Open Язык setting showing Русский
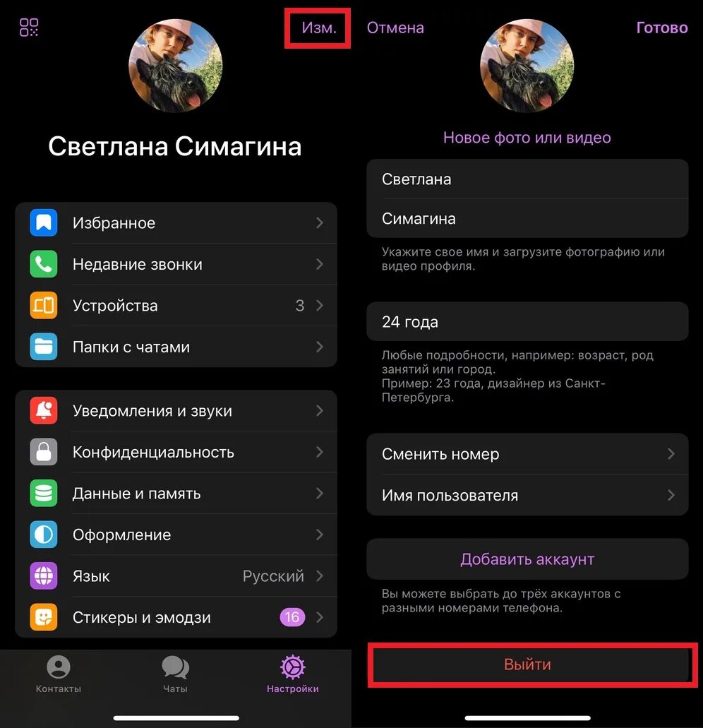This screenshot has width=703, height=728. tap(176, 575)
